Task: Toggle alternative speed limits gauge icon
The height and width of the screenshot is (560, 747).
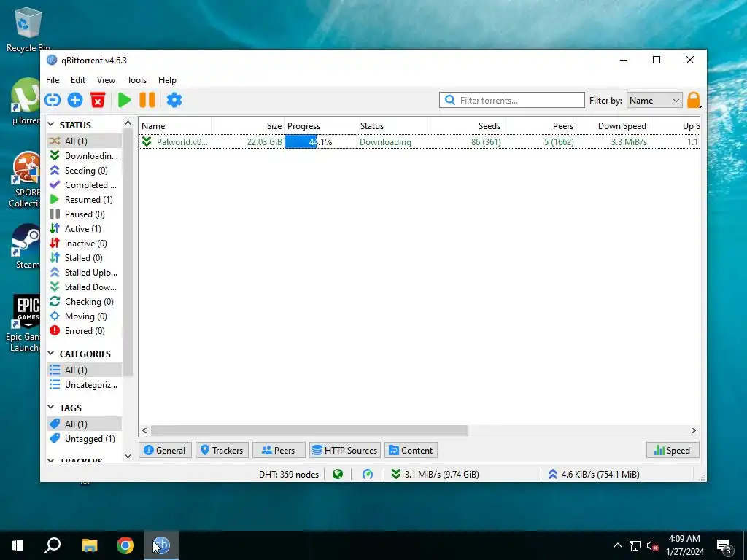Action: click(368, 474)
